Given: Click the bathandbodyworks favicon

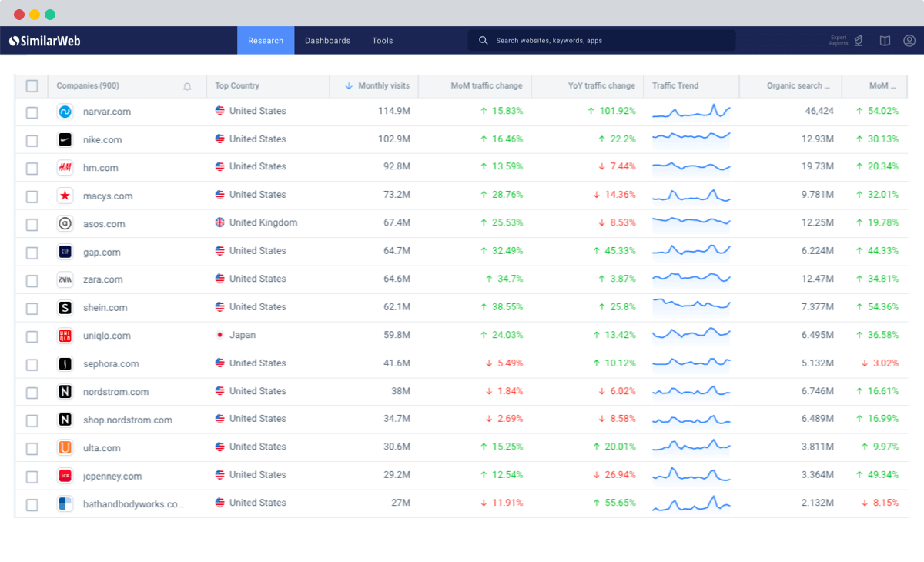Looking at the screenshot, I should 65,504.
